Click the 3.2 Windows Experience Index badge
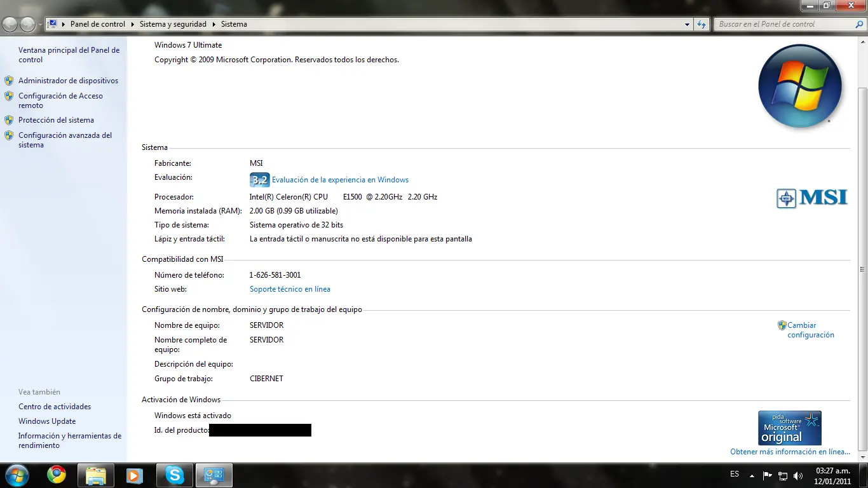 (260, 180)
